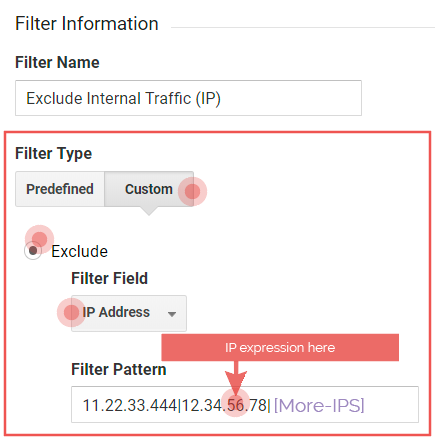Viewport: 435px width, 445px height.
Task: Click the Filter Information section heading
Action: (87, 24)
